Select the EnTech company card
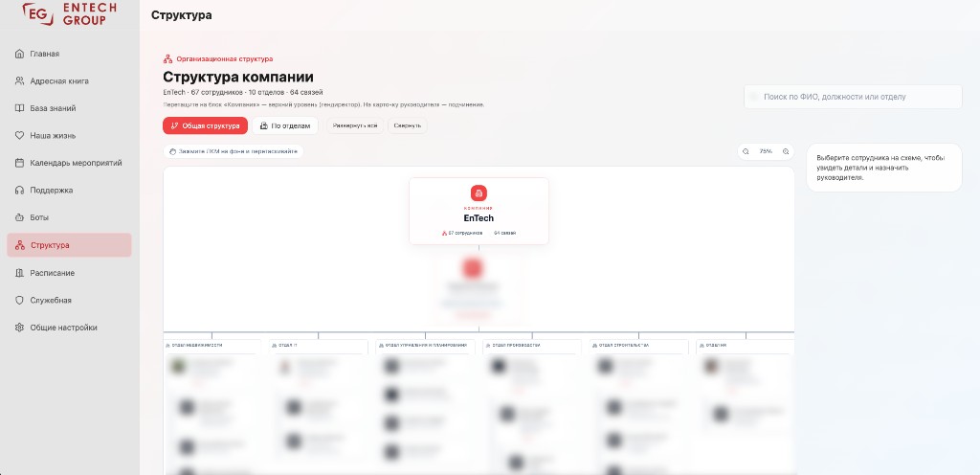 479,212
